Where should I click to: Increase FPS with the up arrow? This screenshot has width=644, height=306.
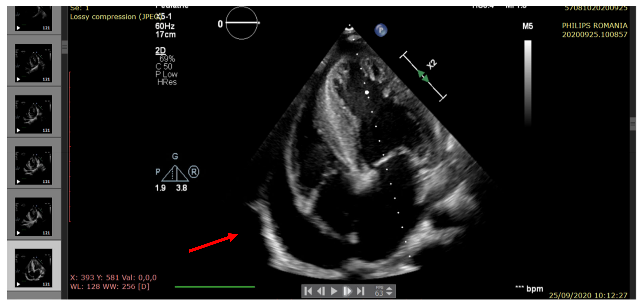tap(389, 288)
